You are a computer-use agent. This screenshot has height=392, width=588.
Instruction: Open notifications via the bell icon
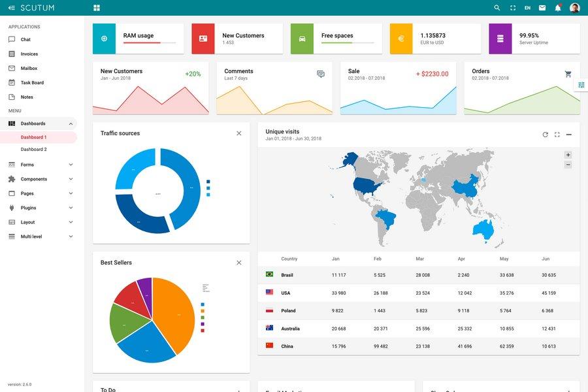[557, 8]
